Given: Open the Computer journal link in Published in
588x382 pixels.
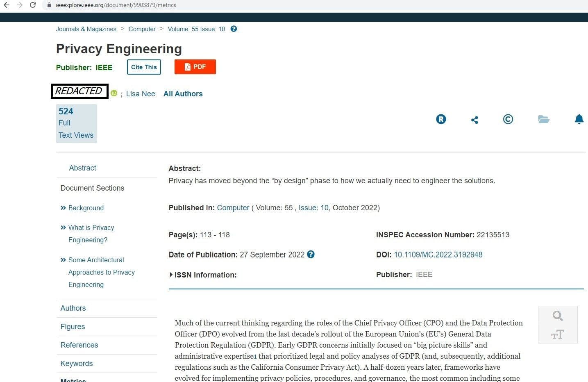Looking at the screenshot, I should click(x=233, y=208).
